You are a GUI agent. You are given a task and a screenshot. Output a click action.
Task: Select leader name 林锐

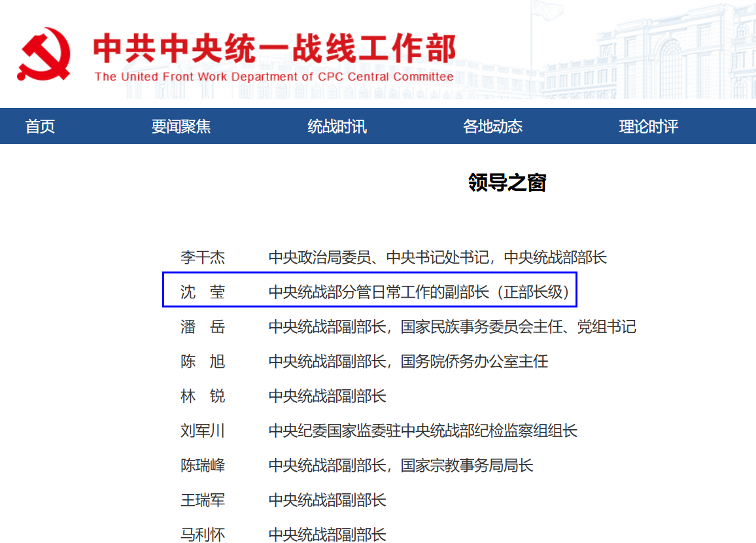tap(203, 396)
